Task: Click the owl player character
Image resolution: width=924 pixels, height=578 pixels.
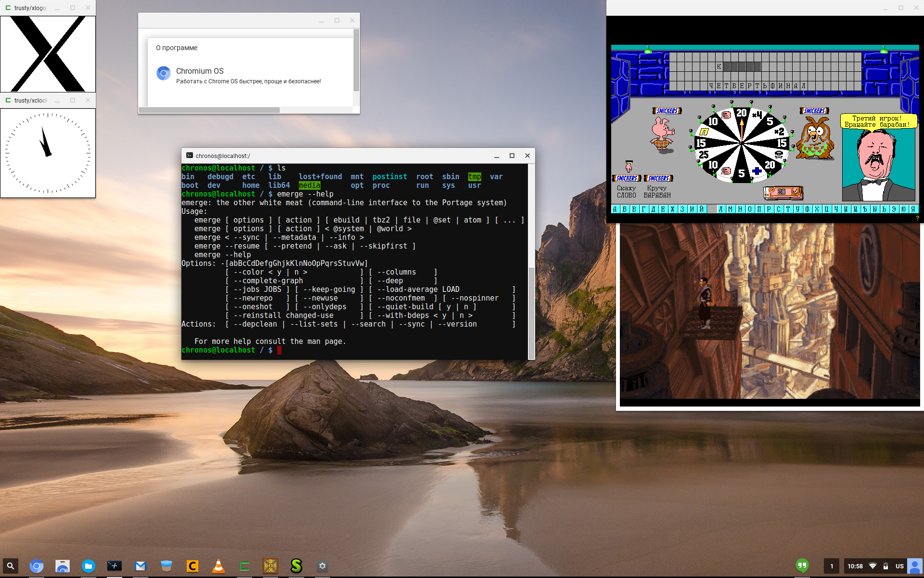Action: [x=814, y=138]
